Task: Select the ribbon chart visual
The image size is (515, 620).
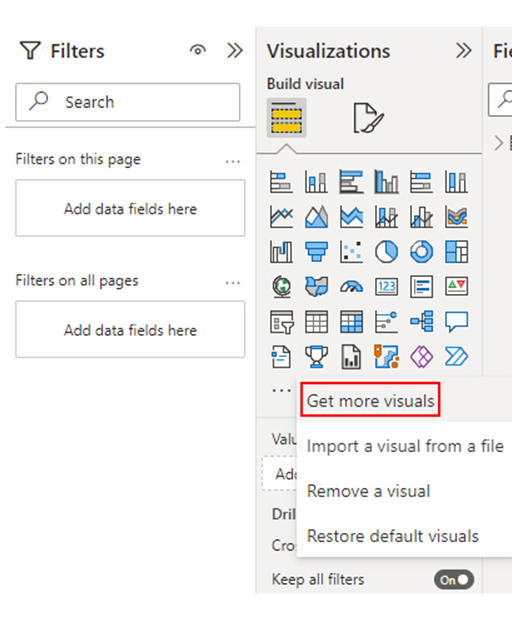Action: pyautogui.click(x=456, y=217)
